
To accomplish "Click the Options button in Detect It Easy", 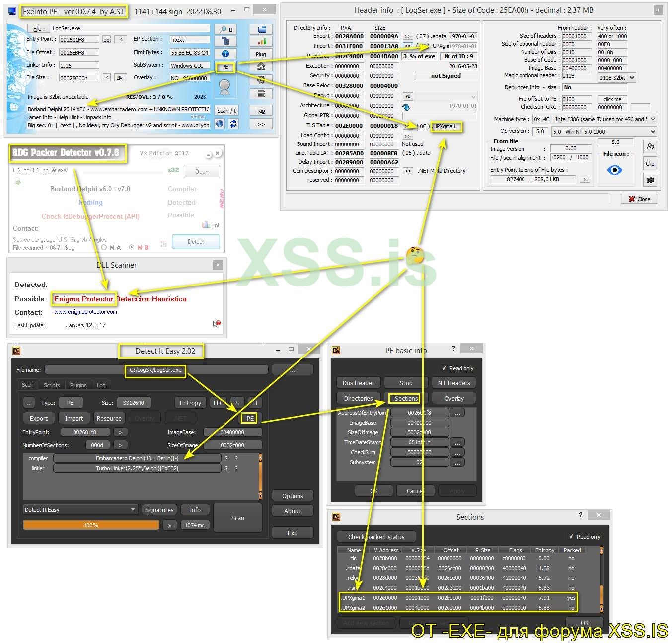I will coord(293,496).
